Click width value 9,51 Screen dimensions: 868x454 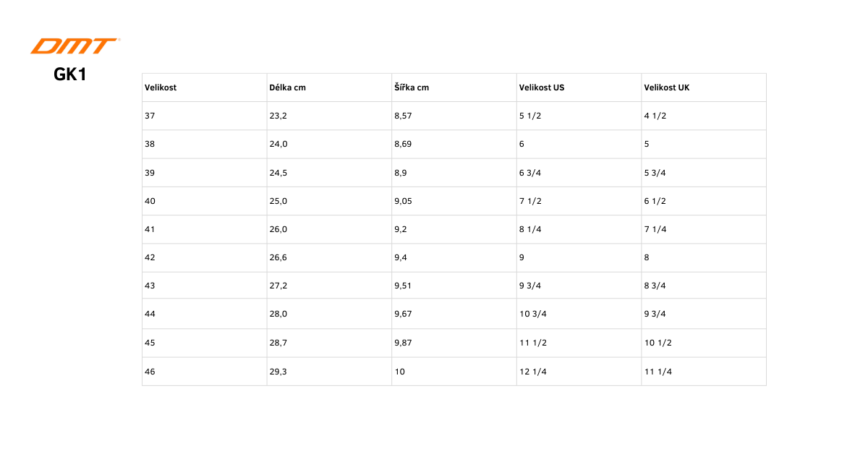(x=404, y=286)
